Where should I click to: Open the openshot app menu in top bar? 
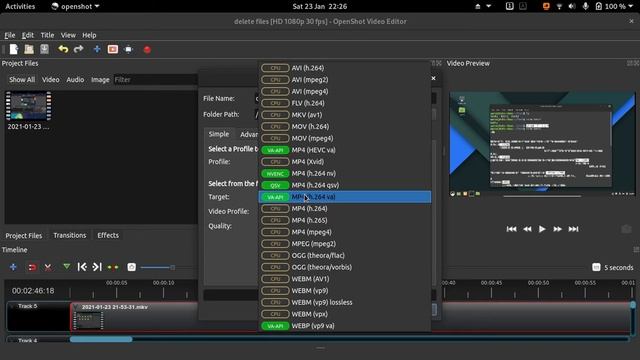(x=75, y=6)
